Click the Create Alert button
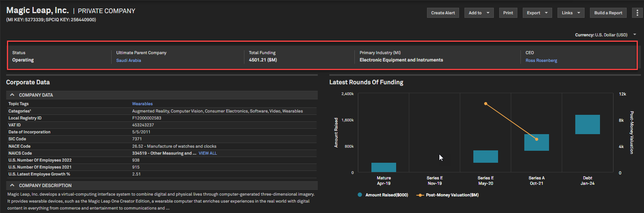 (x=443, y=13)
